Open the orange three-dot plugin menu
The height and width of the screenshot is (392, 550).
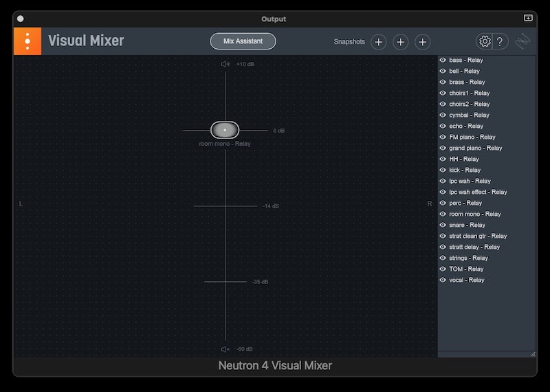point(27,41)
